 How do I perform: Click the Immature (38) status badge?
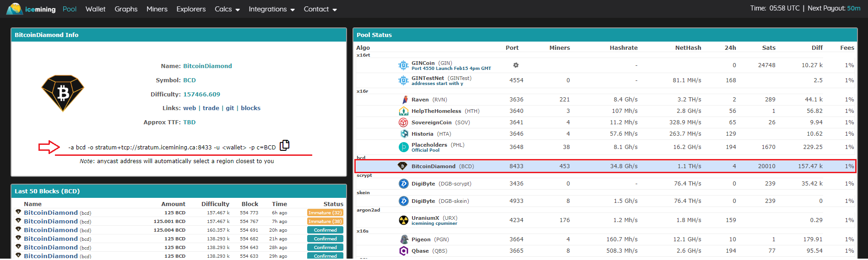(x=325, y=221)
